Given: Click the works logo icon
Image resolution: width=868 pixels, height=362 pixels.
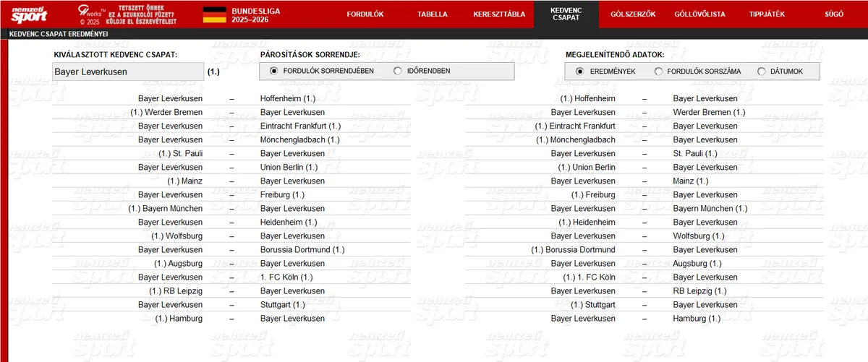Looking at the screenshot, I should pyautogui.click(x=91, y=14).
